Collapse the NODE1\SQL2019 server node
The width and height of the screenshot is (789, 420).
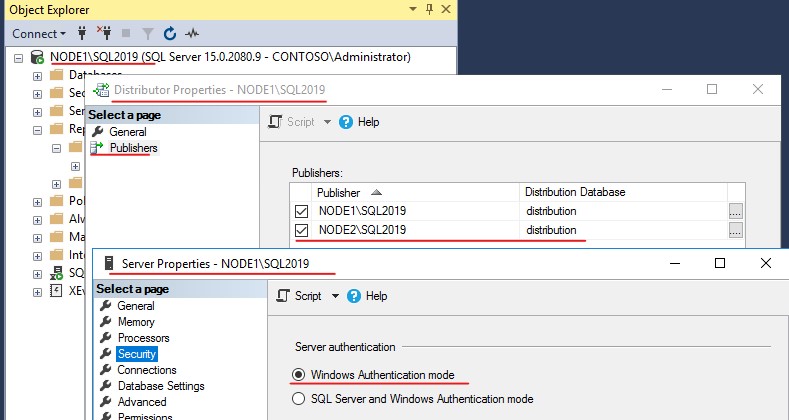(19, 58)
